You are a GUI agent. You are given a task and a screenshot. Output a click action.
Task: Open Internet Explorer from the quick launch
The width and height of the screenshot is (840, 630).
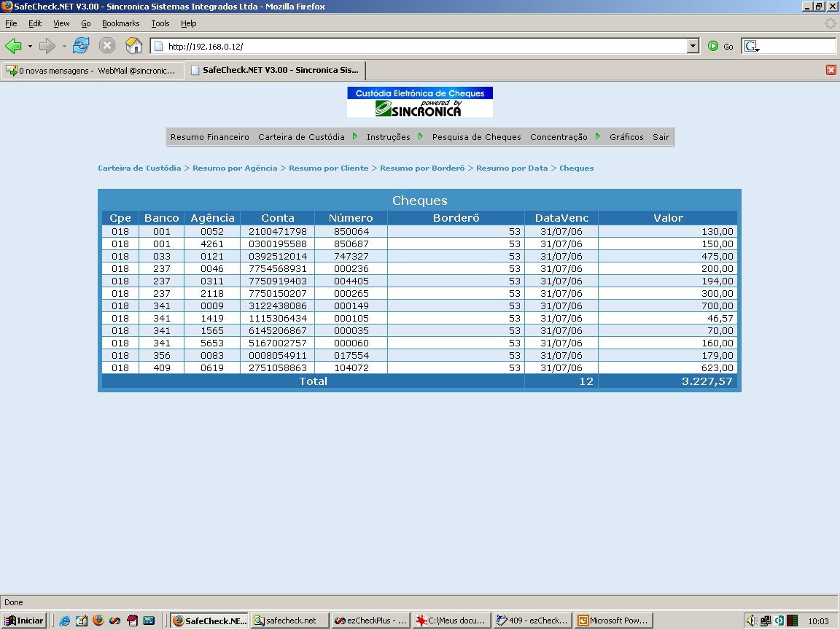click(x=65, y=621)
